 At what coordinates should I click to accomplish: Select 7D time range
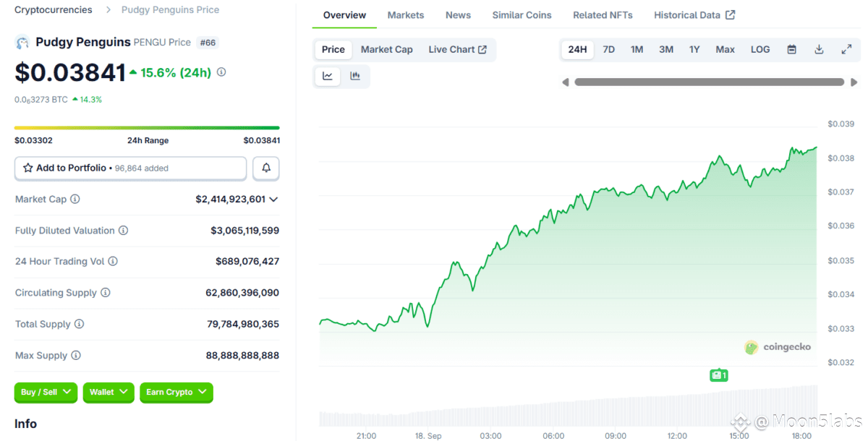pyautogui.click(x=609, y=50)
